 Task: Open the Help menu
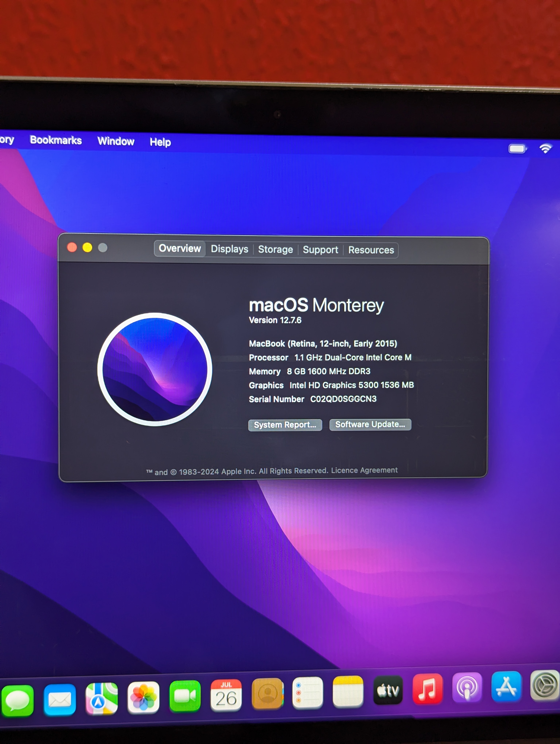(x=160, y=142)
